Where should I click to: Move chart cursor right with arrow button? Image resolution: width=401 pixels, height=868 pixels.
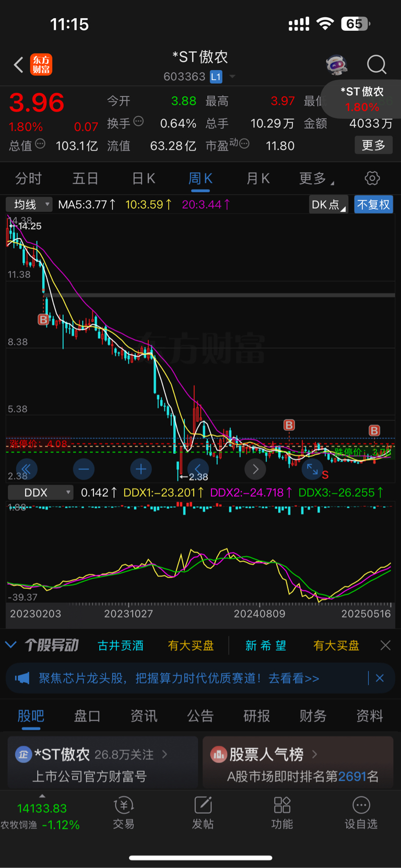point(255,469)
